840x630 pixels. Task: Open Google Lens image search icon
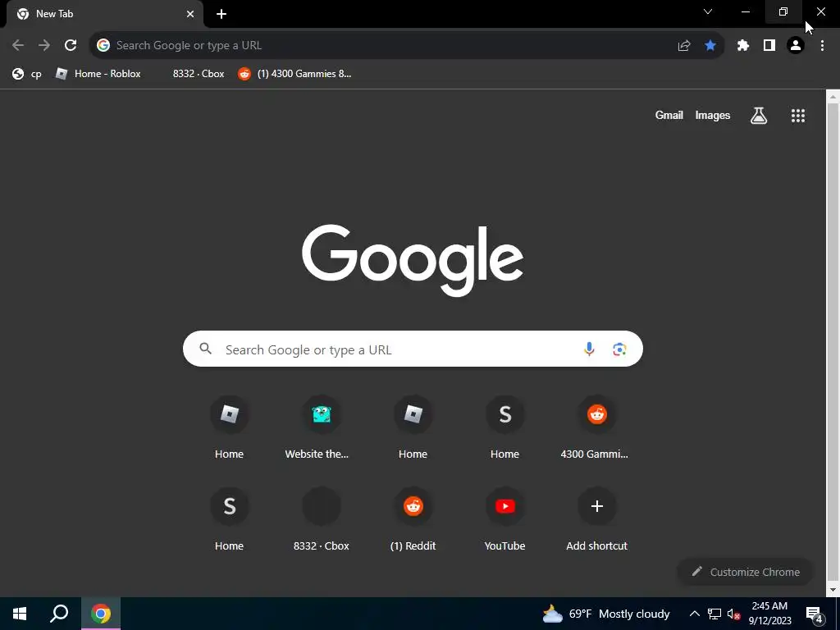(619, 349)
